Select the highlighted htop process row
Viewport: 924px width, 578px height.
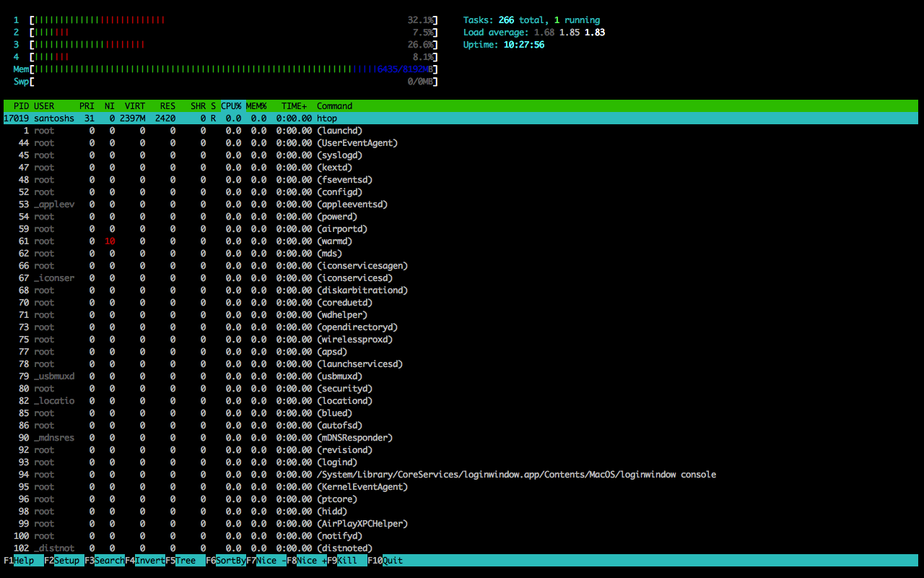[461, 118]
